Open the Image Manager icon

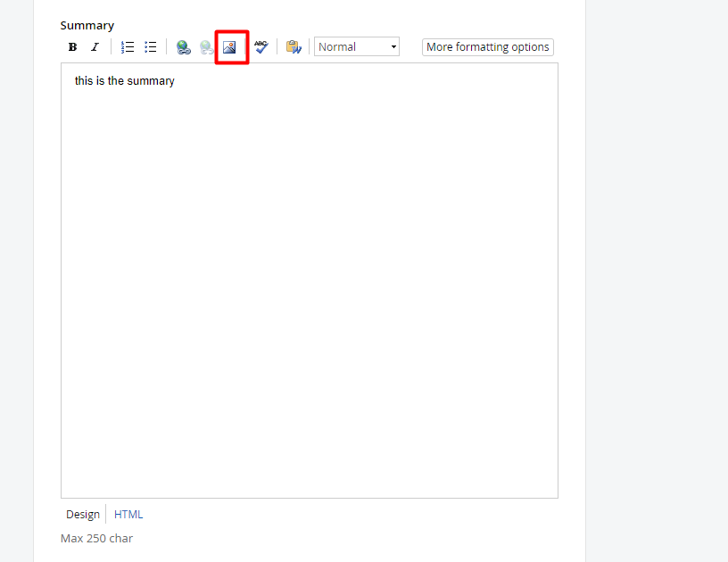point(229,47)
